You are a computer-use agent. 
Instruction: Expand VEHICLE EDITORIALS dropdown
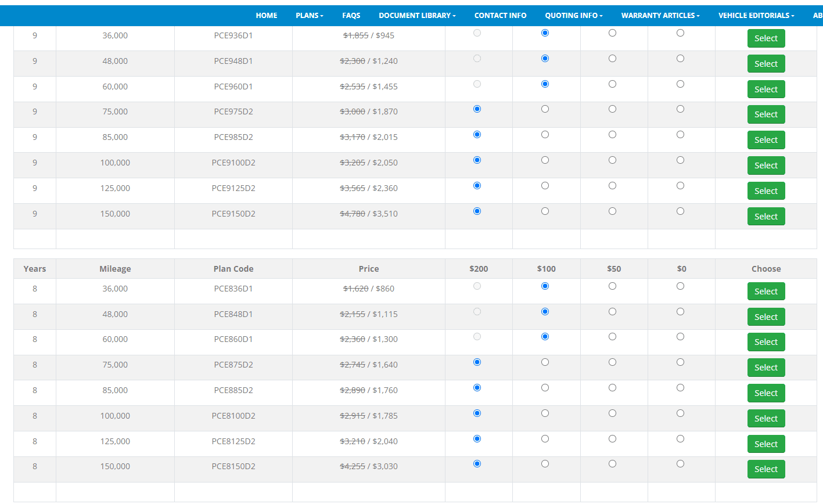tap(756, 16)
